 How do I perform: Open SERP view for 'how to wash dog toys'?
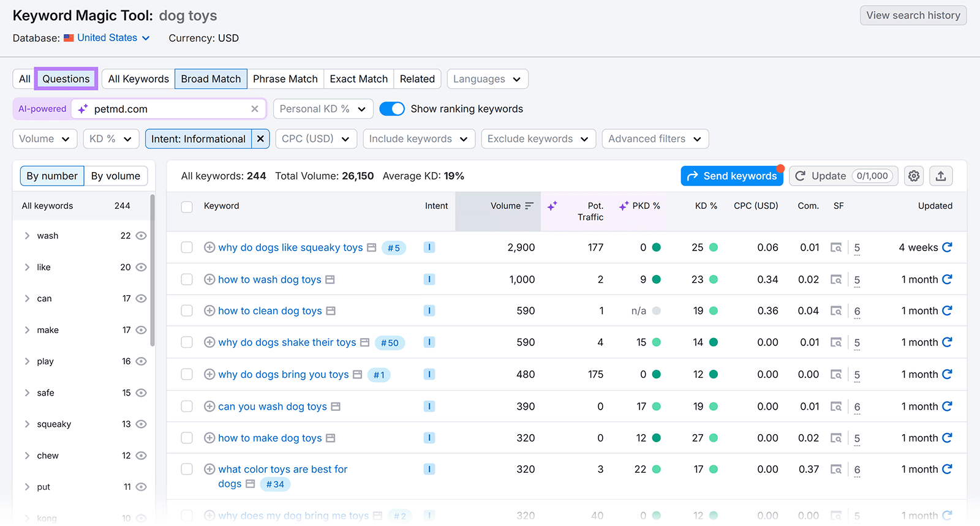(x=836, y=280)
